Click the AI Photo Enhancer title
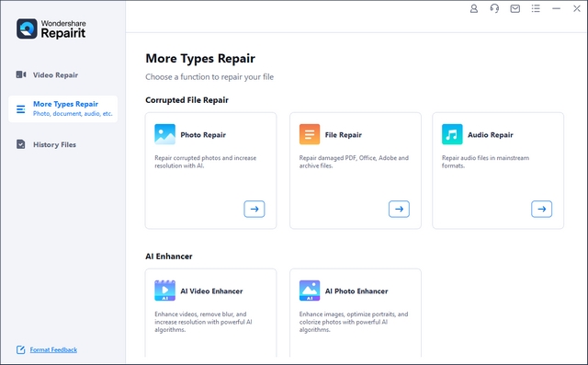Image resolution: width=588 pixels, height=365 pixels. (356, 291)
